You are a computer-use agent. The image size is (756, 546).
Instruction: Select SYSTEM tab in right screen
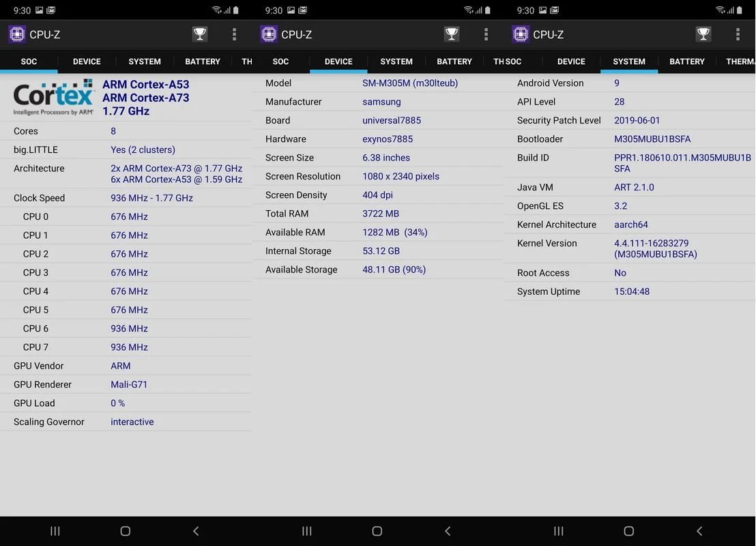click(x=629, y=61)
